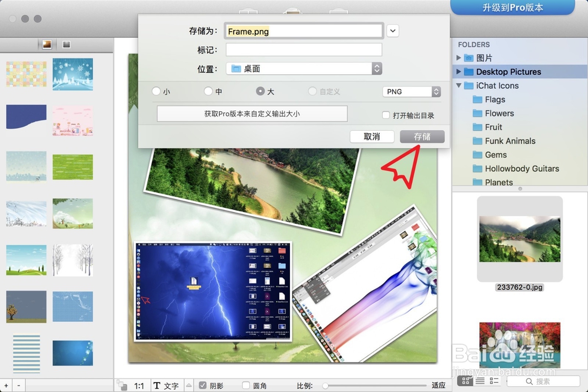Screen dimensions: 588x392
Task: Toggle the 阴影 shadow checkbox
Action: [203, 386]
